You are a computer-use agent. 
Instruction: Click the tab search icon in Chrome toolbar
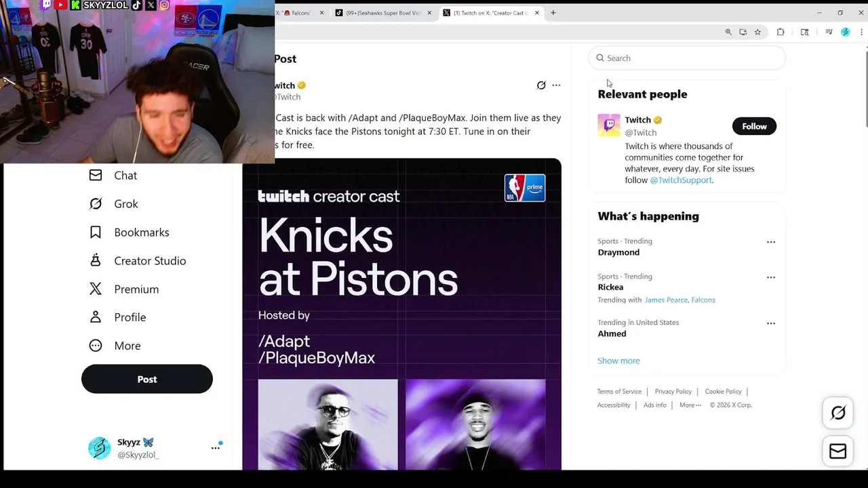point(805,32)
